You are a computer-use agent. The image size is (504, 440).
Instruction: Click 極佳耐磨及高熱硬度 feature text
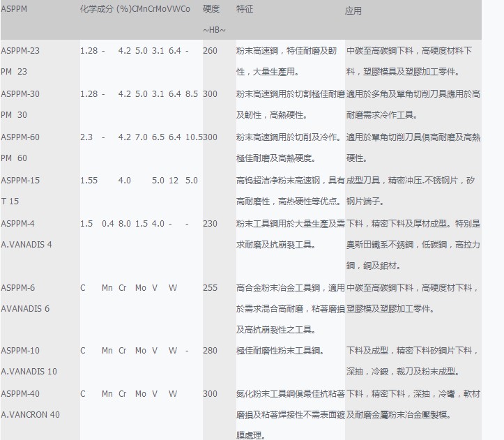pyautogui.click(x=276, y=158)
